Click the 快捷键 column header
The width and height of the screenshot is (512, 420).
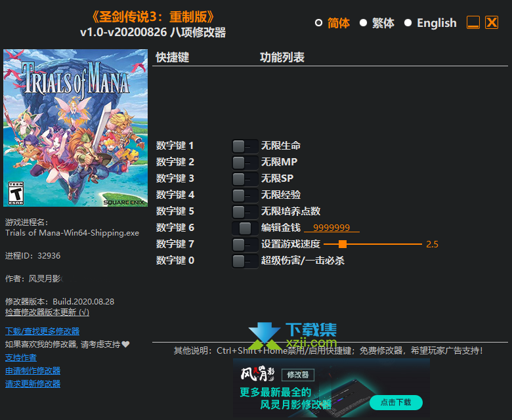173,58
